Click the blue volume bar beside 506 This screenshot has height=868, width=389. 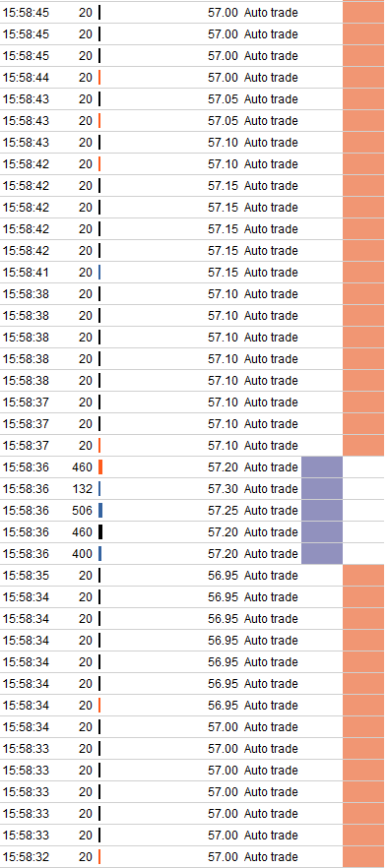100,511
